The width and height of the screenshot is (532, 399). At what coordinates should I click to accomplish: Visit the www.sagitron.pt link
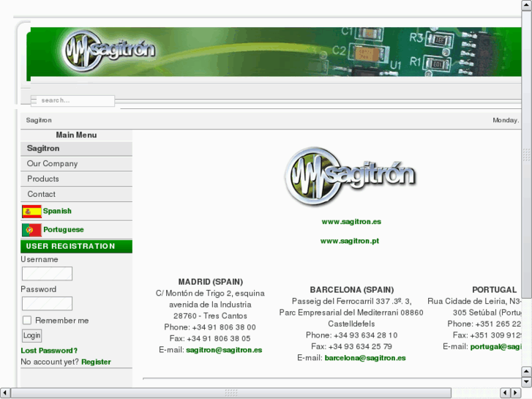(350, 241)
